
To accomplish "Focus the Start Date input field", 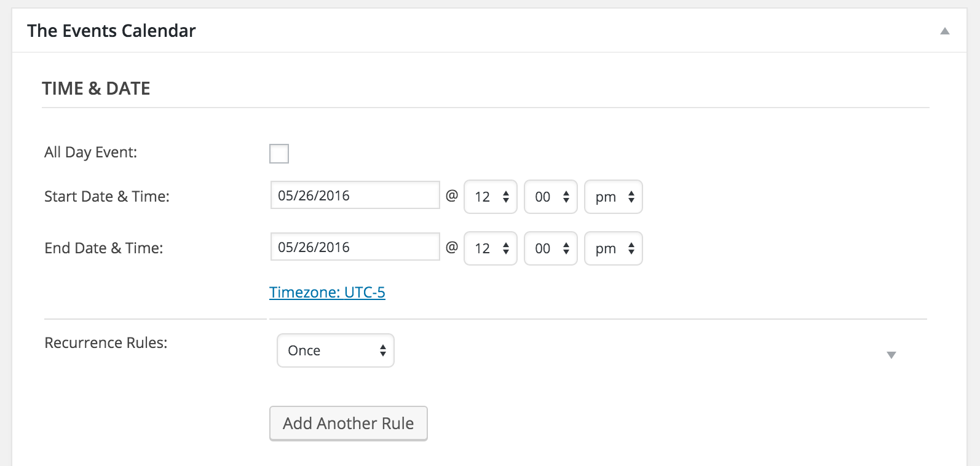I will click(355, 195).
